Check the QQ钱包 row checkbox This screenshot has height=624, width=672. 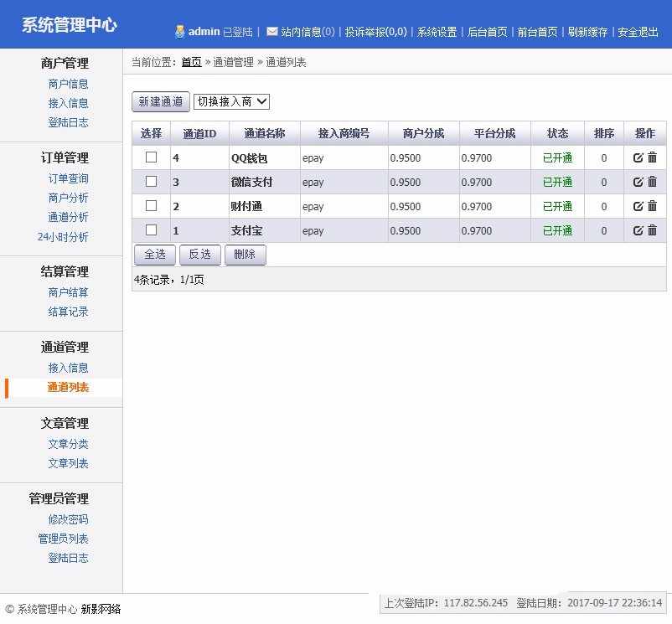point(152,157)
